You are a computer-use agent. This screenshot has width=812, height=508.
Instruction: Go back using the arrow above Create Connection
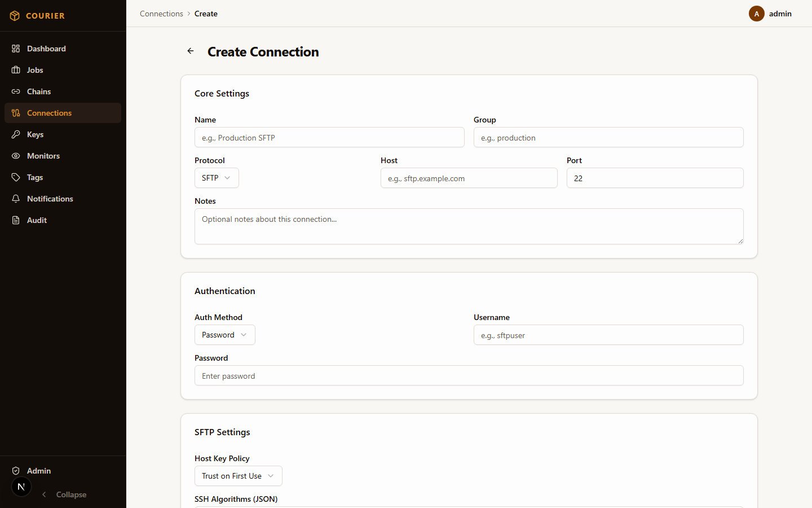click(x=190, y=51)
